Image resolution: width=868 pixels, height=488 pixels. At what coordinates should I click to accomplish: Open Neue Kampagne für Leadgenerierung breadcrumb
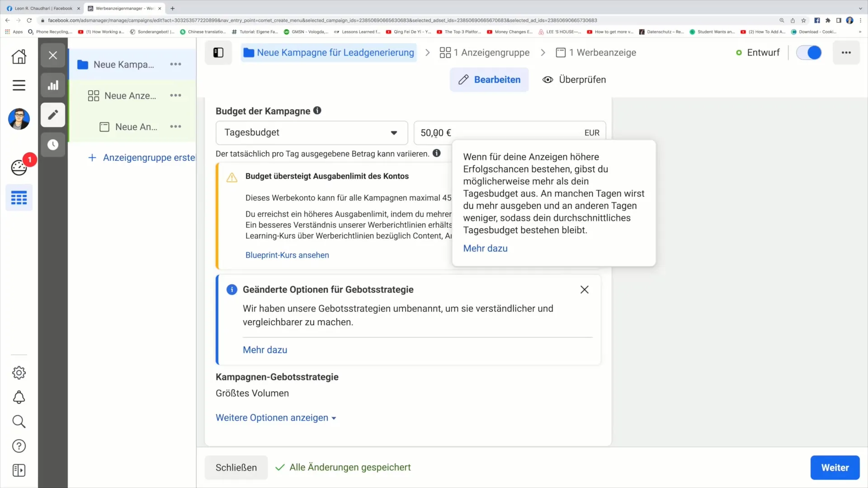point(329,52)
